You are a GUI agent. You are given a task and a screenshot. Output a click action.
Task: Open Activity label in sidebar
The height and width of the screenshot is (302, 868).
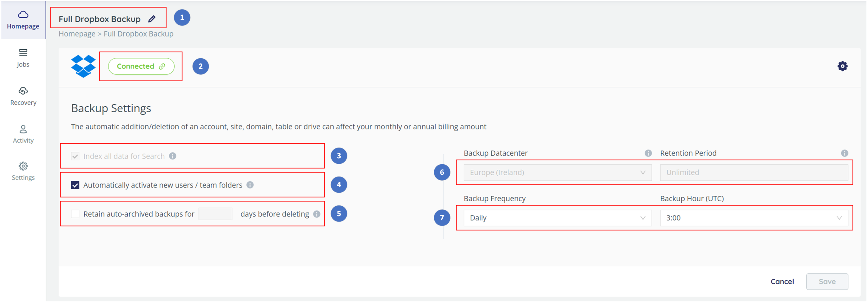(23, 141)
